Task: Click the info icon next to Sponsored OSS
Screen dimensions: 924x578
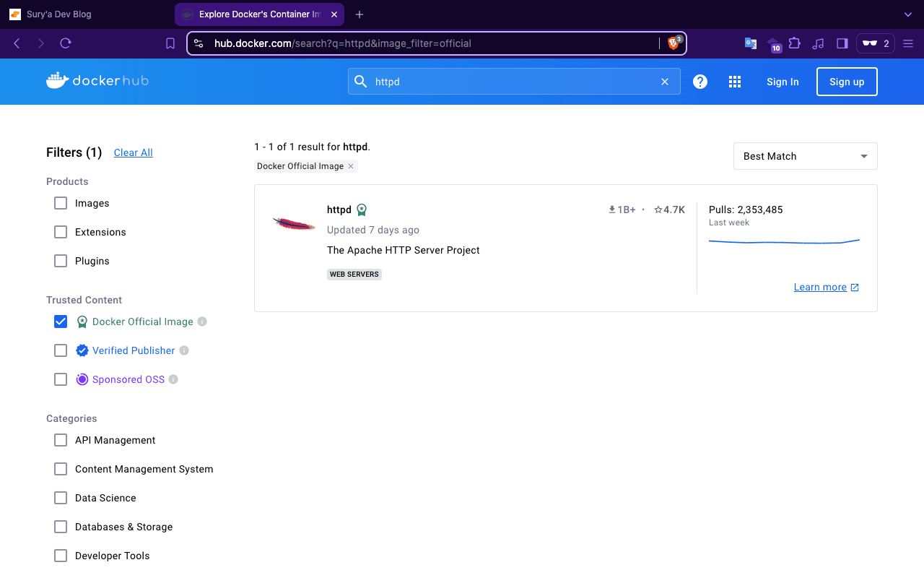Action: (173, 379)
